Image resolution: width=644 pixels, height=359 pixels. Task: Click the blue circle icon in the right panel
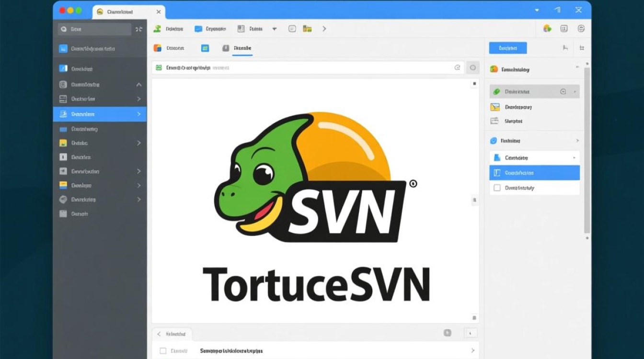pyautogui.click(x=494, y=141)
